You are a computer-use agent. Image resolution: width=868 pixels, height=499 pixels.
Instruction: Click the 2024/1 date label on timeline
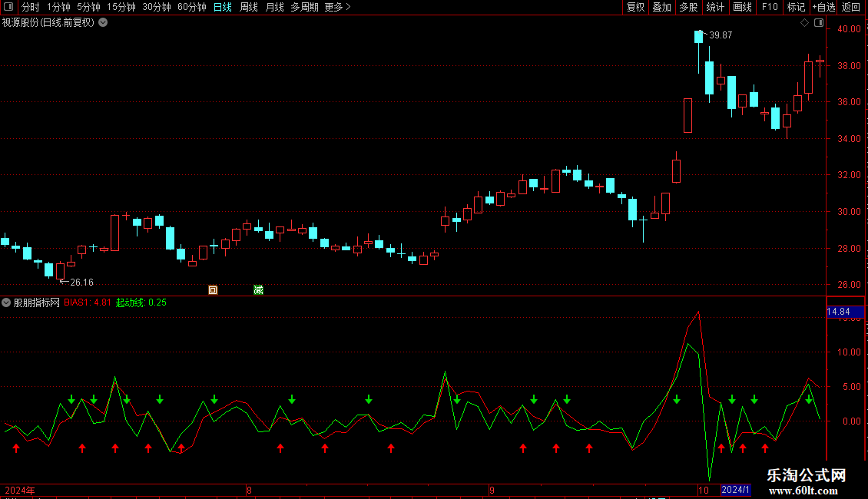click(735, 490)
